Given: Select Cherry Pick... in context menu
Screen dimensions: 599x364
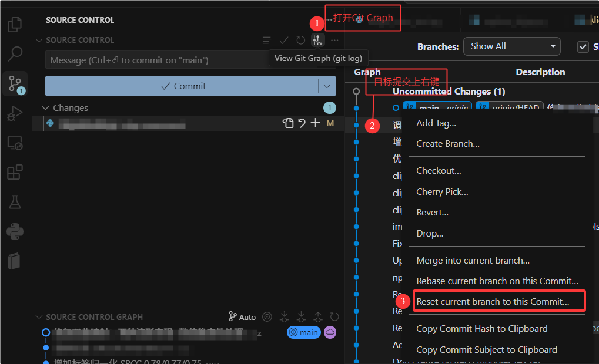Looking at the screenshot, I should click(442, 192).
